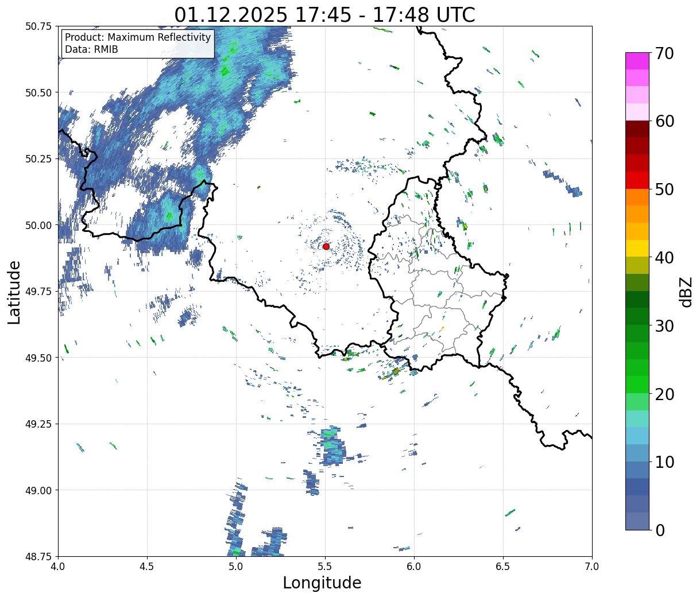Click the orange swatch just below 50 dBZ

(637, 197)
